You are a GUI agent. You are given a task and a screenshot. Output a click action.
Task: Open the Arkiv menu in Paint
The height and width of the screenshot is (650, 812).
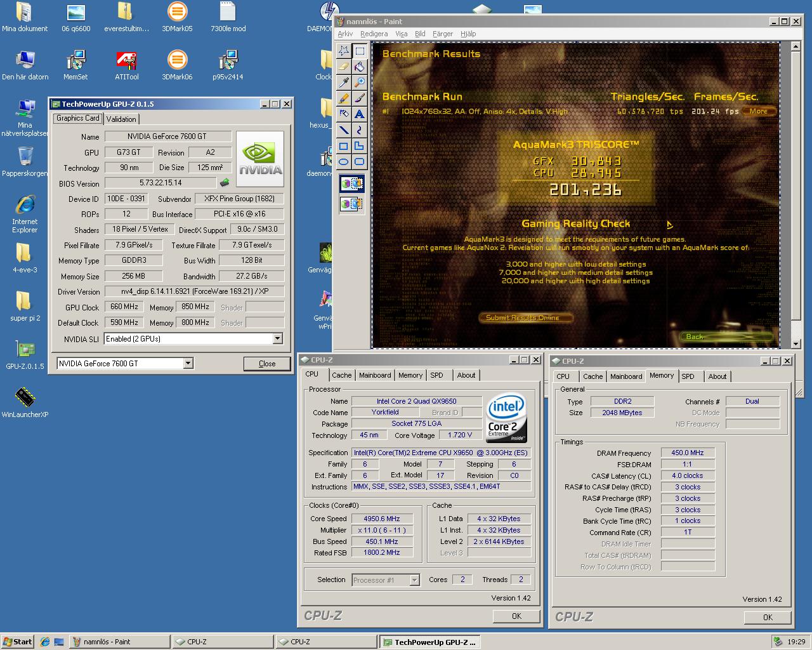pos(345,34)
